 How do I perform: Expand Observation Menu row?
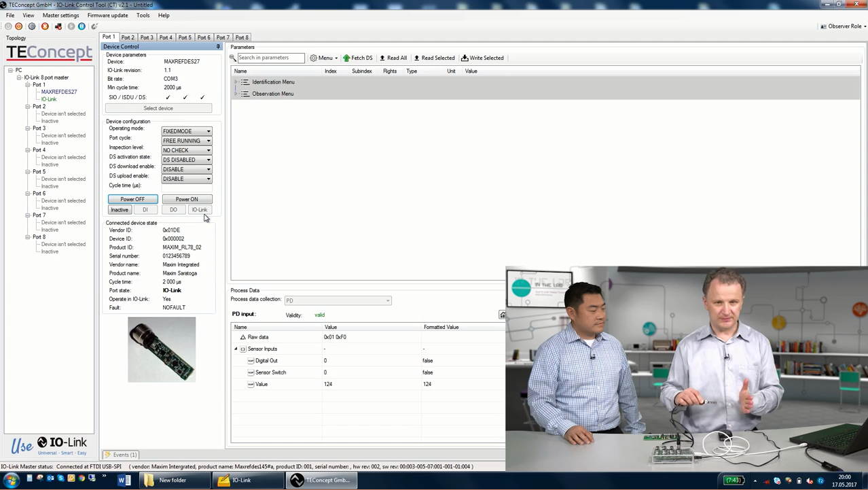(x=236, y=94)
